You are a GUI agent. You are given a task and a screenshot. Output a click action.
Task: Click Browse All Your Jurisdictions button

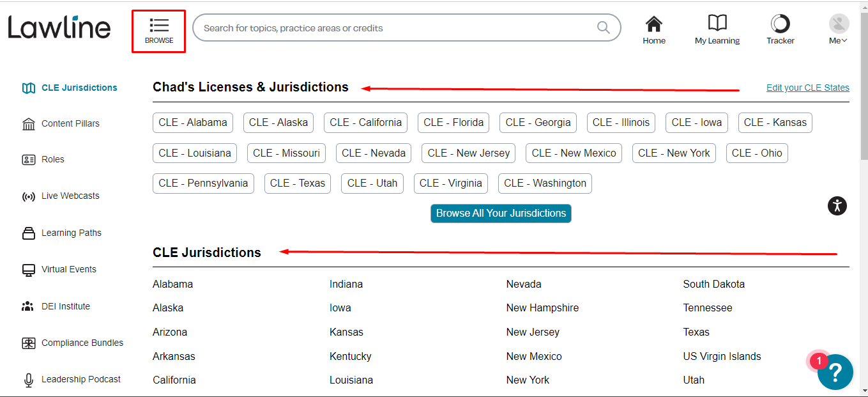click(x=501, y=214)
